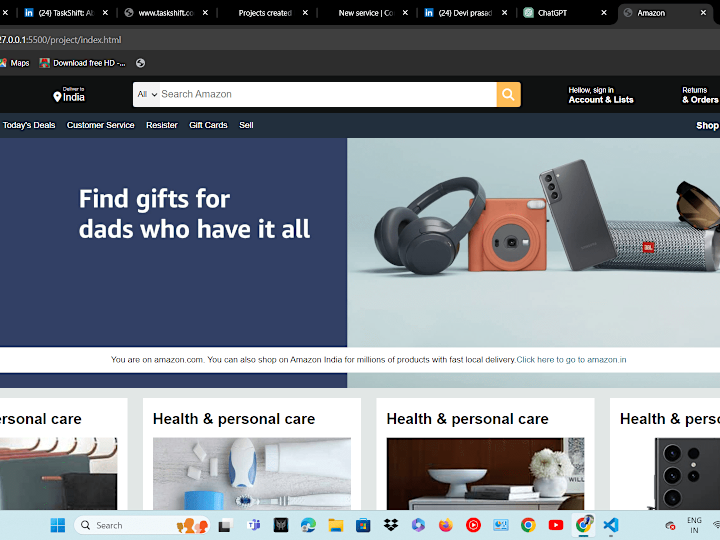Open the Copilot icon on the taskbar

(418, 525)
